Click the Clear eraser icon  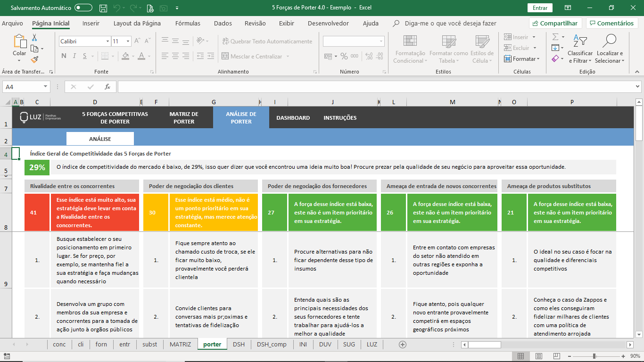pos(555,59)
